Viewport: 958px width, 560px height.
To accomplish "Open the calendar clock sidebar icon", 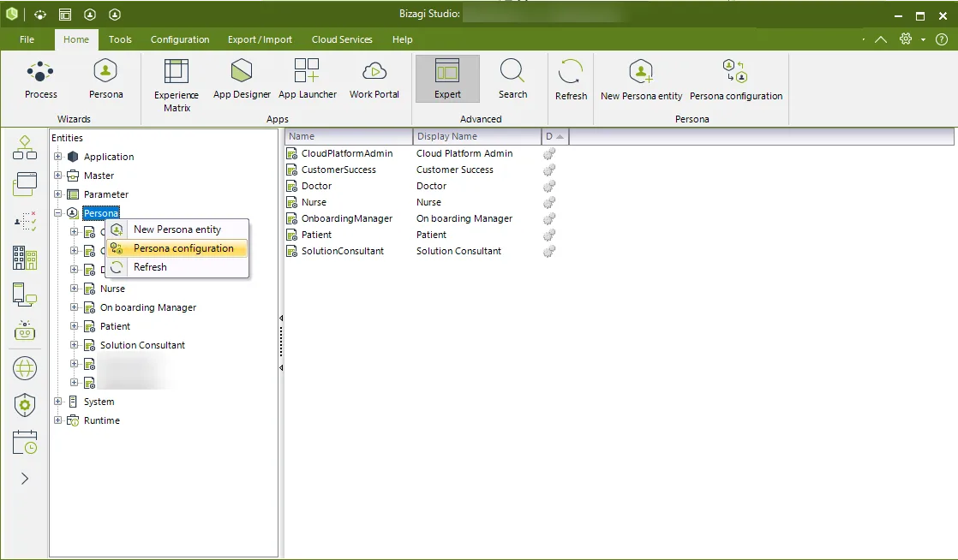I will point(25,442).
